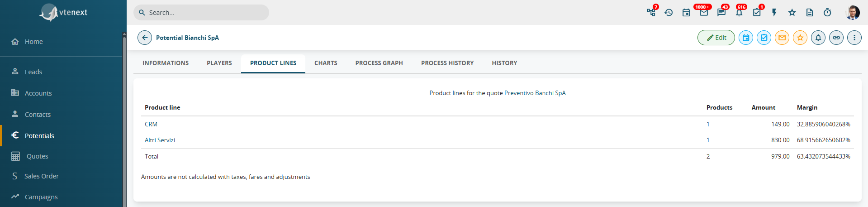
Task: Switch to the History tab
Action: [x=504, y=63]
